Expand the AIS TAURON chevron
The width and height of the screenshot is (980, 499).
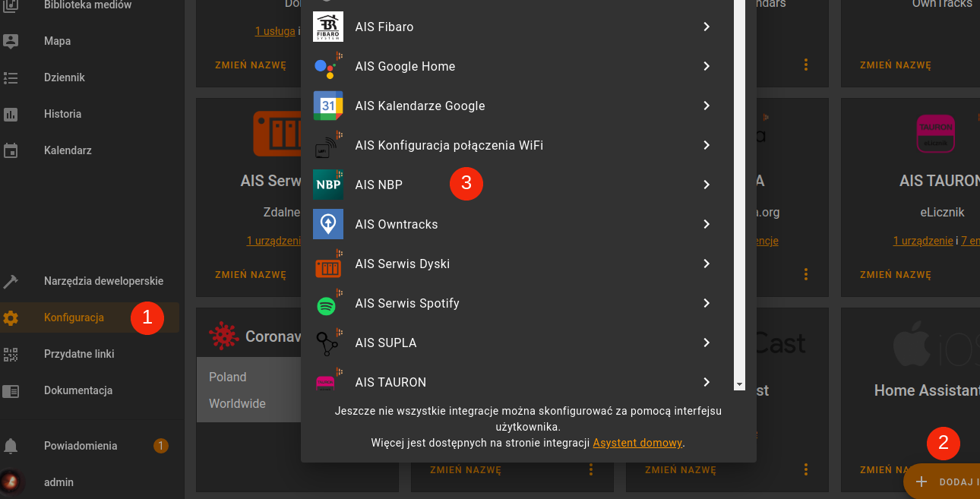707,382
